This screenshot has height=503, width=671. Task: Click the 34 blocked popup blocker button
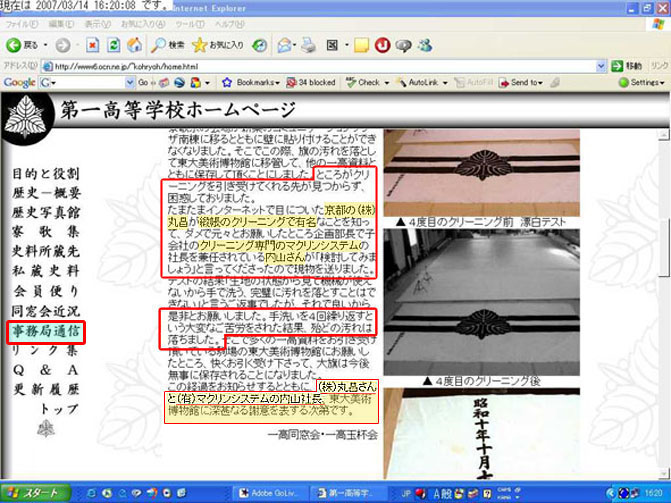[311, 83]
